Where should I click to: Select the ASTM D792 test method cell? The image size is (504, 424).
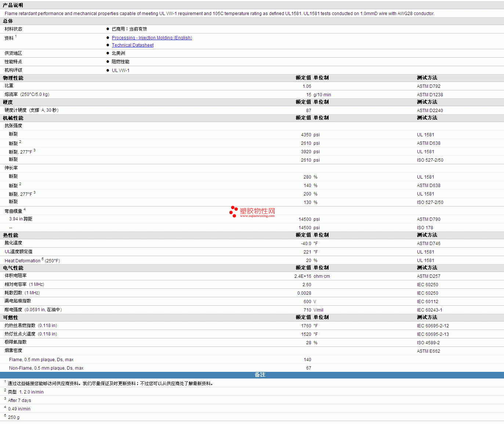click(428, 86)
